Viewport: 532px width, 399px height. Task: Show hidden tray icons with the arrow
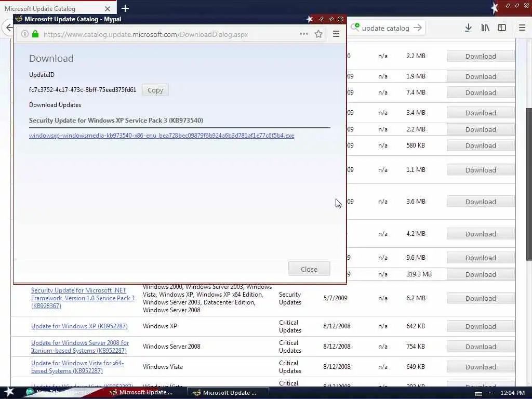pos(490,393)
